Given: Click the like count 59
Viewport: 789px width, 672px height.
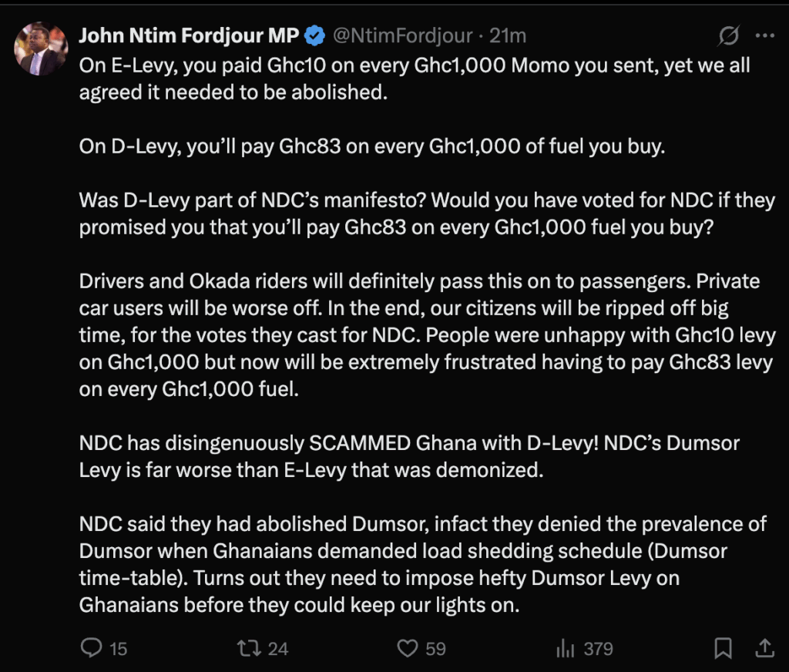Looking at the screenshot, I should 436,649.
